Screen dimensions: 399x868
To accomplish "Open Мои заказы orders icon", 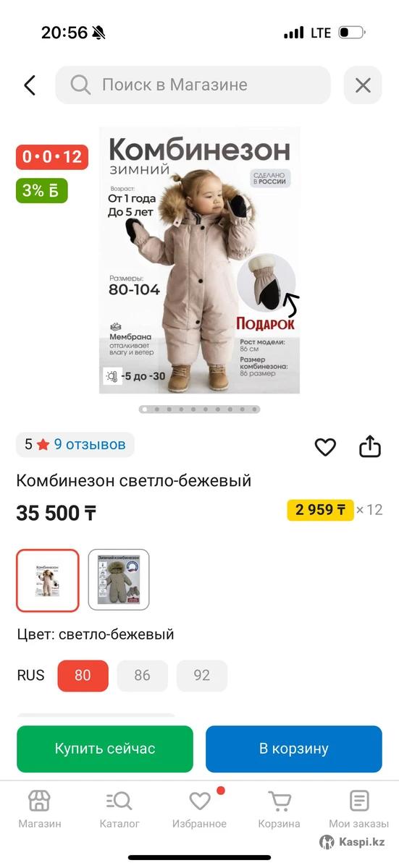I will click(359, 809).
